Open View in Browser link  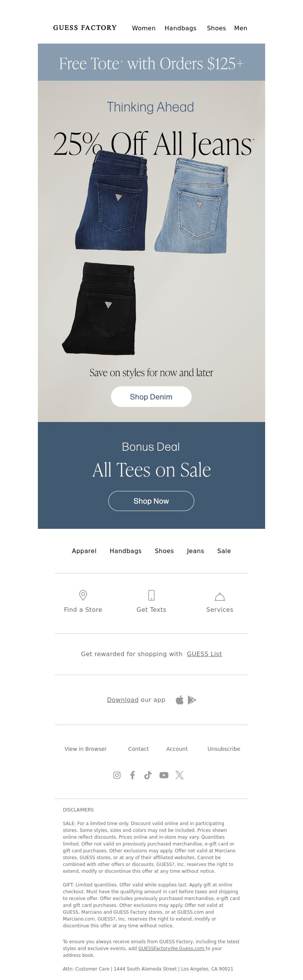click(x=86, y=749)
